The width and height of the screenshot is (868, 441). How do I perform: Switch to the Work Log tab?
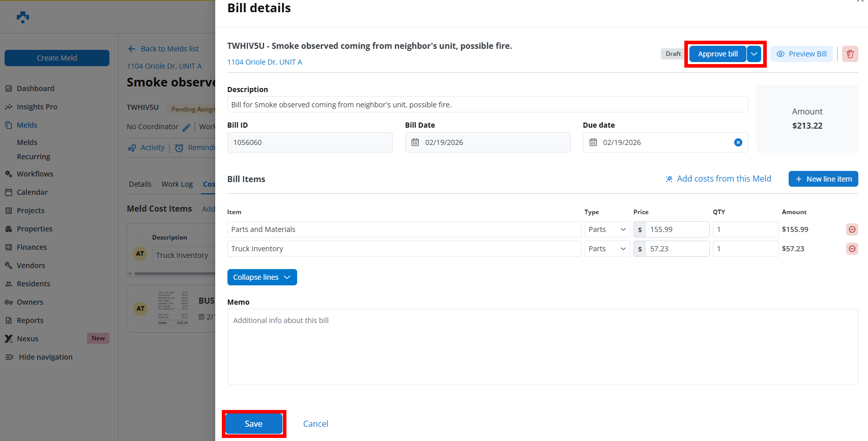coord(177,184)
